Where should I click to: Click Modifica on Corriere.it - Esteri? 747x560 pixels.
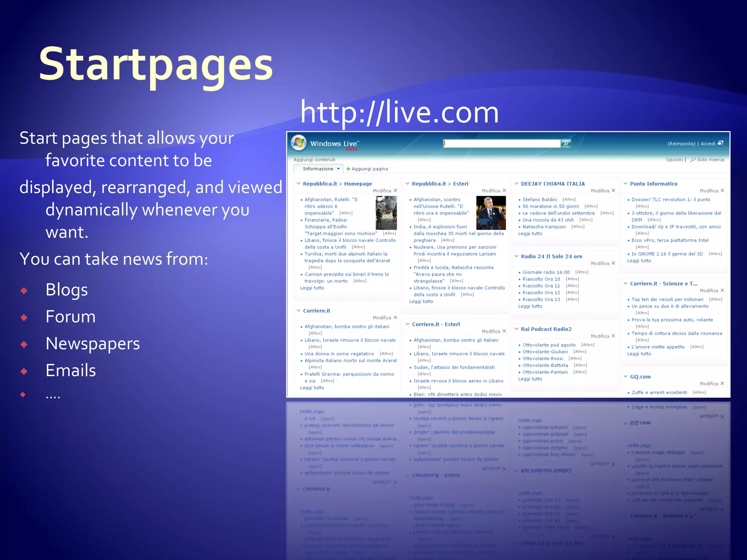coord(491,331)
